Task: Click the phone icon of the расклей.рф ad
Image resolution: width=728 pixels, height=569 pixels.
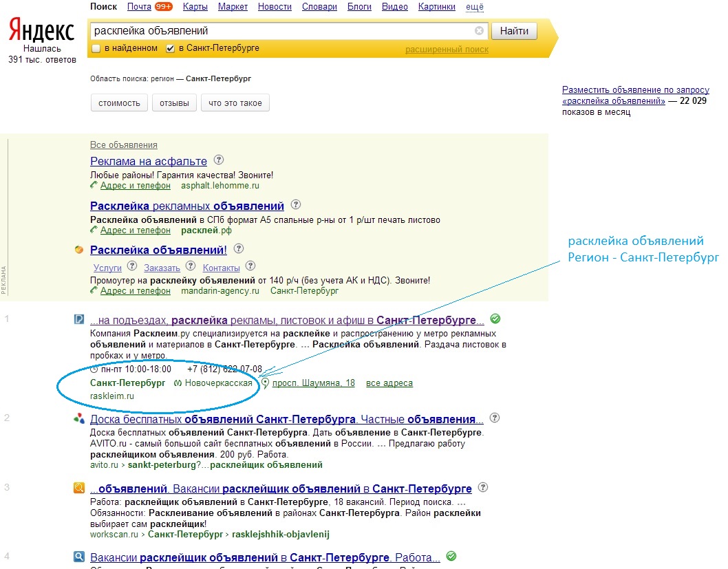Action: tap(94, 230)
